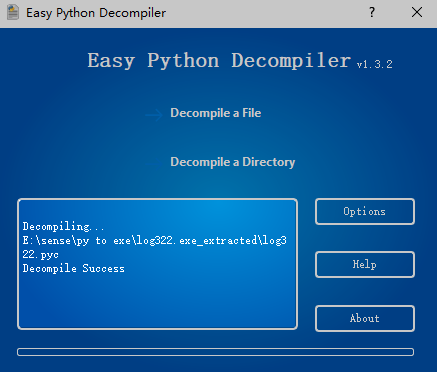The height and width of the screenshot is (372, 437).
Task: Click the '22.pyc' line in log
Action: pos(41,255)
